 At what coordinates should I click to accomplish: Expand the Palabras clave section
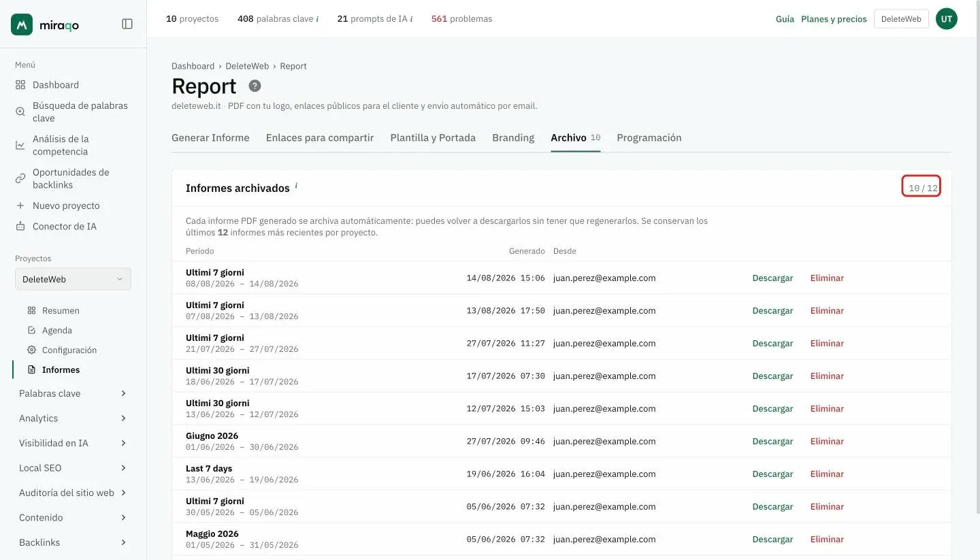tap(73, 393)
